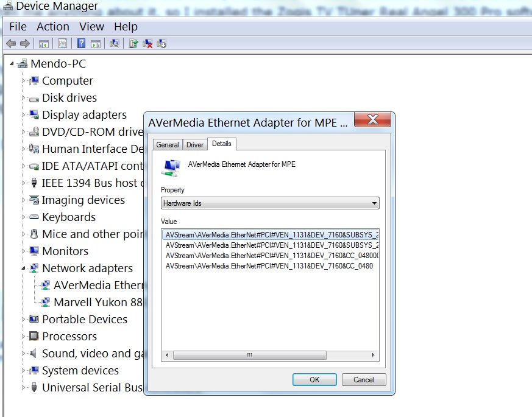532x417 pixels.
Task: Toggle the Show/Hide Console Tree toolbar icon
Action: click(x=44, y=43)
